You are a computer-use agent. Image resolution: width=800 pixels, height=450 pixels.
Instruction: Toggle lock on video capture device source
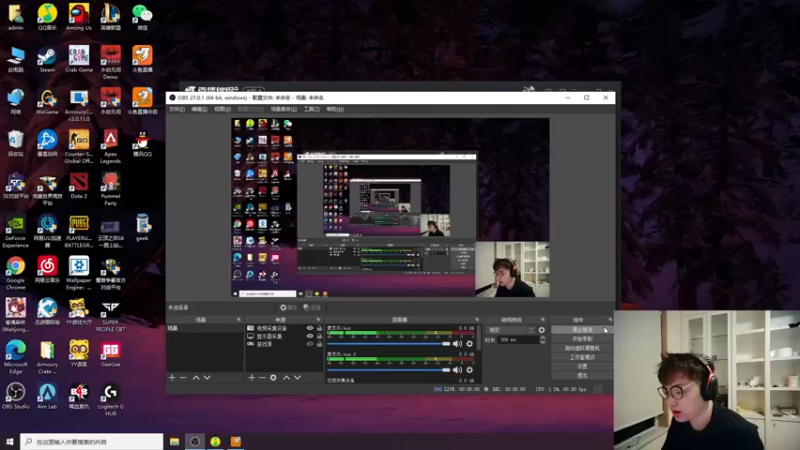pyautogui.click(x=319, y=328)
